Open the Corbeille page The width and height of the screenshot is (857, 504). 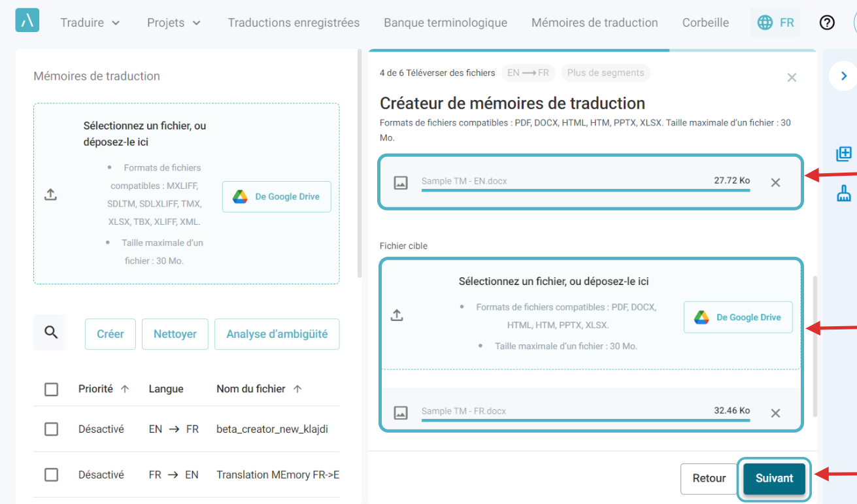tap(705, 22)
